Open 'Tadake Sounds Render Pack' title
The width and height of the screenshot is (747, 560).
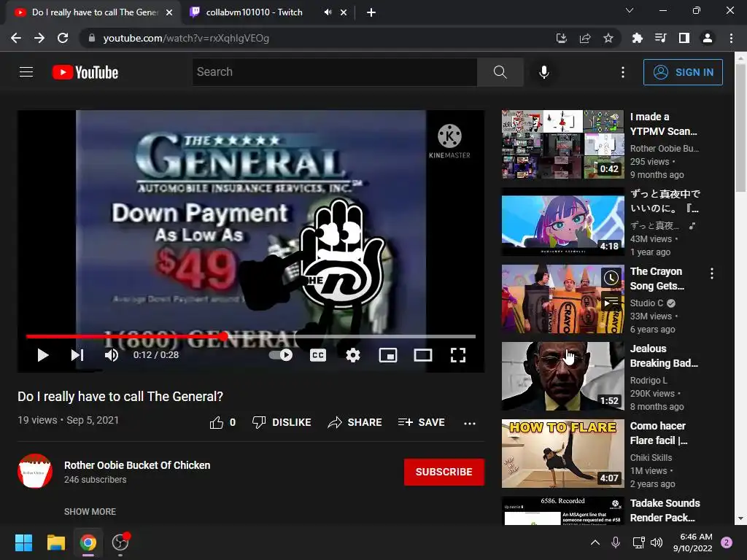click(x=665, y=510)
